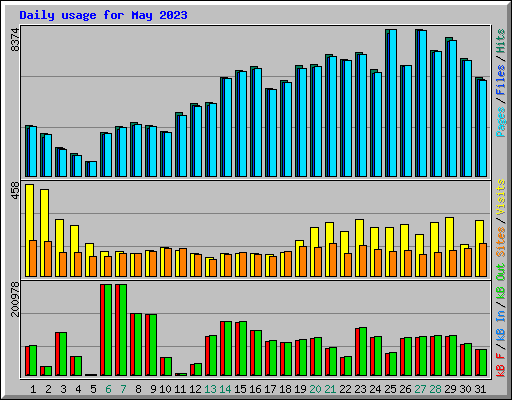This screenshot has height=400, width=512.
Task: Click the green kB bar for day 23
Action: coord(363,352)
